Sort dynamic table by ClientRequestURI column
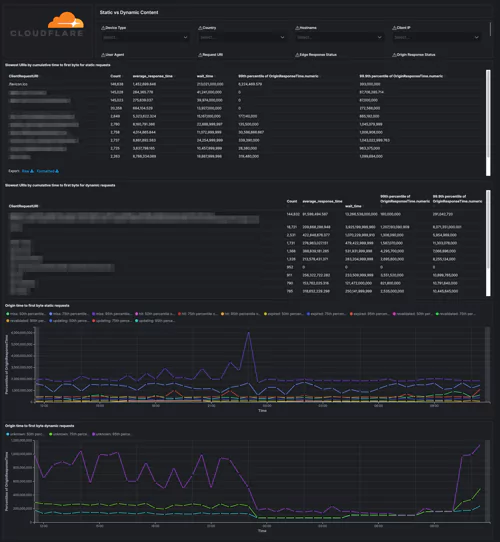Viewport: 500px width, 542px height. pos(24,206)
